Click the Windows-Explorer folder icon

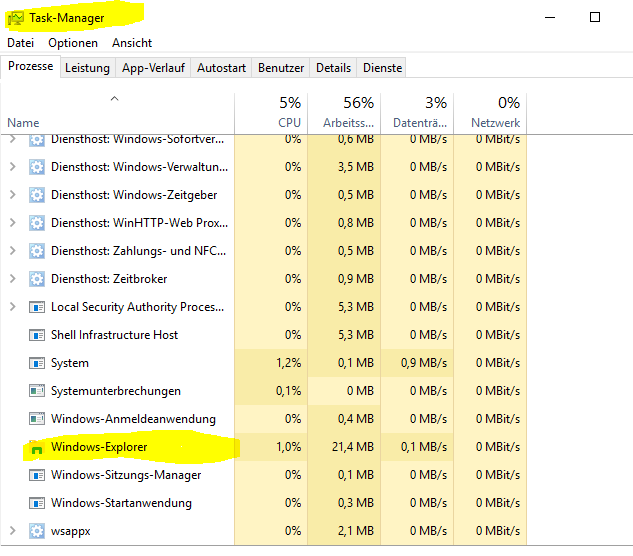[x=37, y=447]
